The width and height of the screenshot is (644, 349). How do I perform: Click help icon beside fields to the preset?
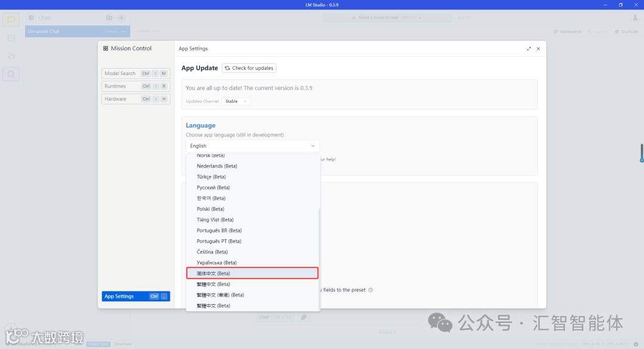(x=370, y=290)
